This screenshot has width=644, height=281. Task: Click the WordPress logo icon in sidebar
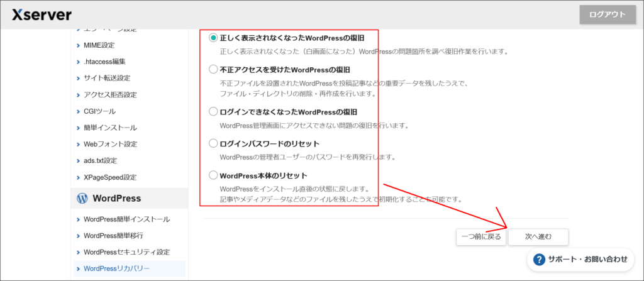pos(82,199)
